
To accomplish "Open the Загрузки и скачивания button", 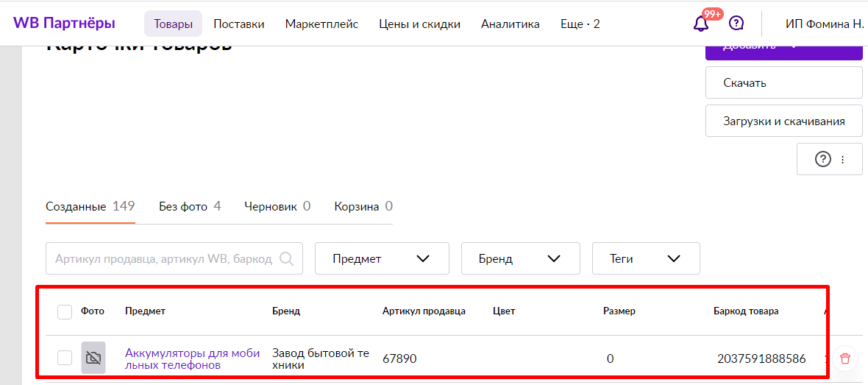I will (x=784, y=121).
